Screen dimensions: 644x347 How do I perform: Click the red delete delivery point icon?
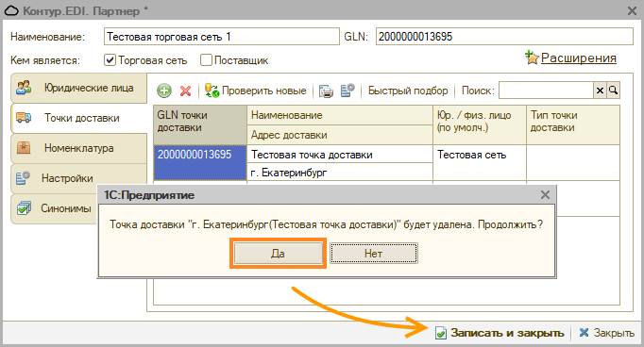(x=185, y=91)
